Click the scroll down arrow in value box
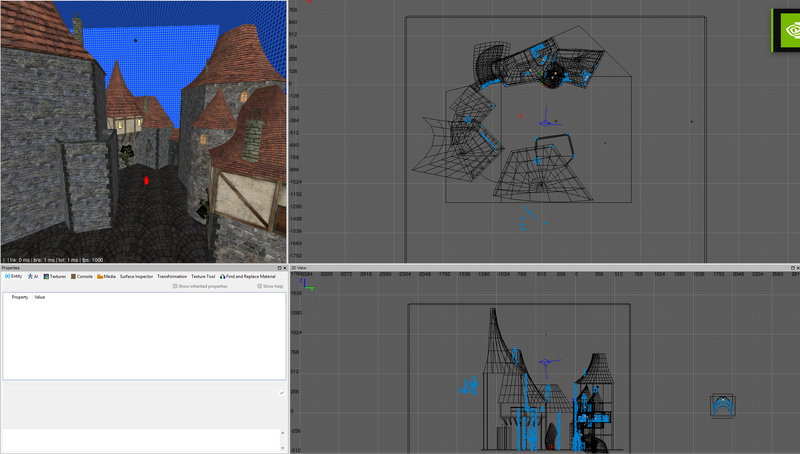 pos(283,448)
